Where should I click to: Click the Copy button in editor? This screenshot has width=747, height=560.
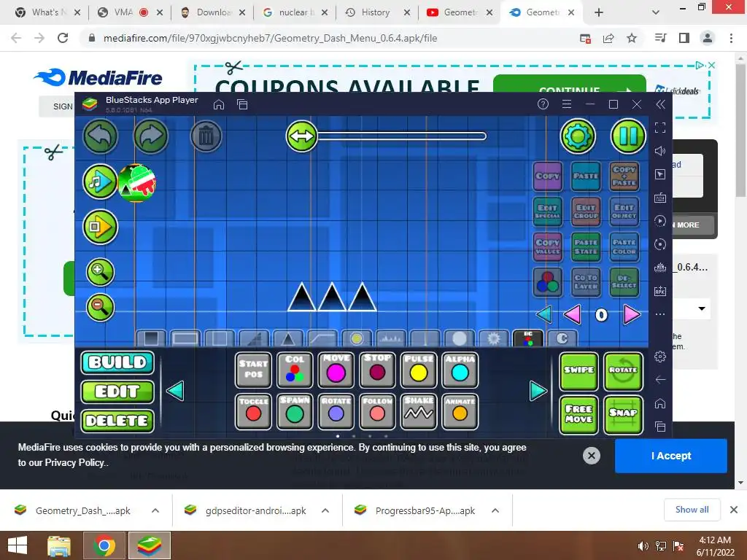pos(548,176)
